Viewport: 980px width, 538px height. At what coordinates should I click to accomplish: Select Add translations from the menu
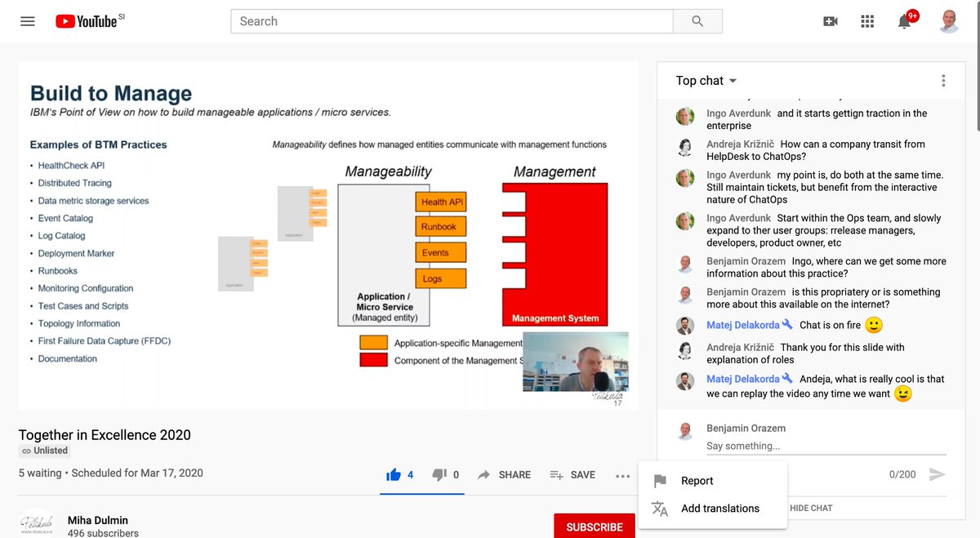click(715, 508)
